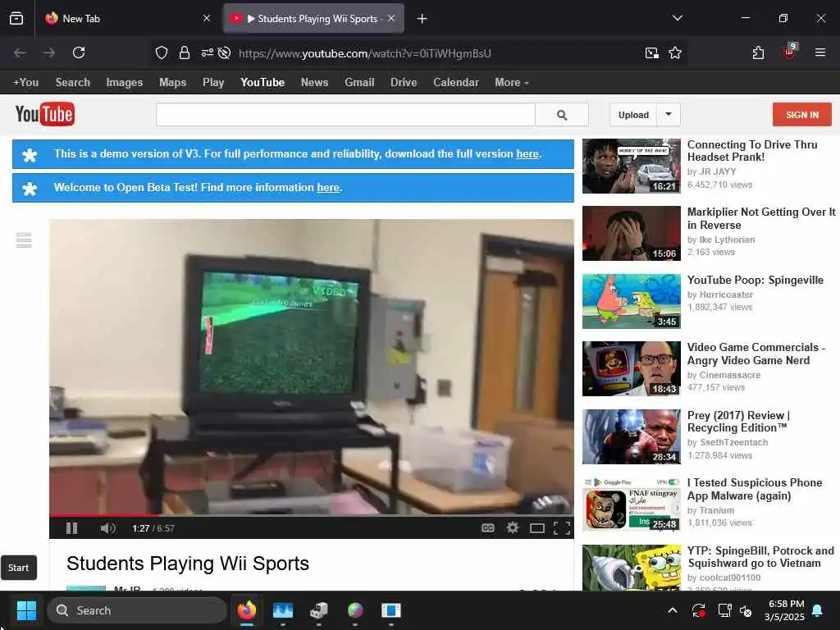Open Connecting To Drive Thru Headset Prank thumbnail
The image size is (840, 630).
pyautogui.click(x=632, y=166)
